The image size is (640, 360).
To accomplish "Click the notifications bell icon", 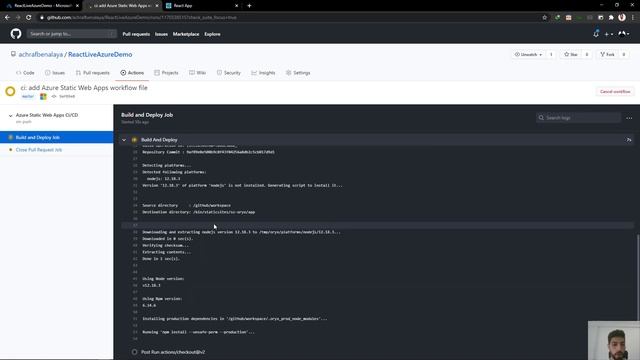I will (x=596, y=34).
